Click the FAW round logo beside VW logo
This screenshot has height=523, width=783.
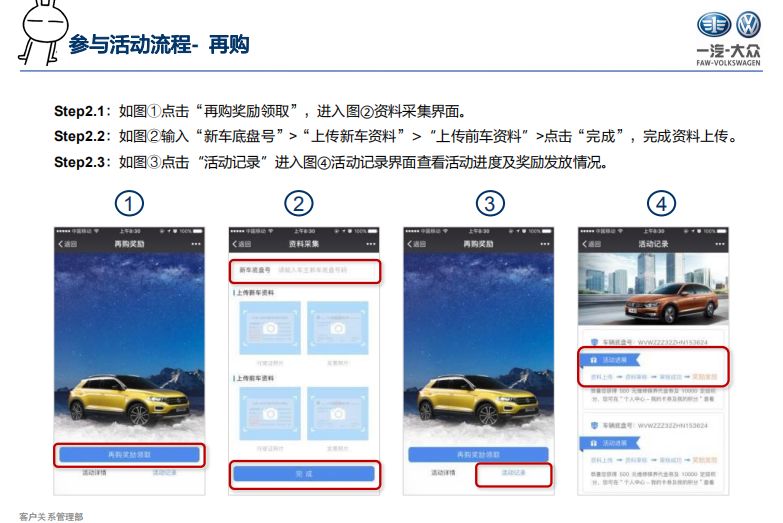tap(714, 24)
